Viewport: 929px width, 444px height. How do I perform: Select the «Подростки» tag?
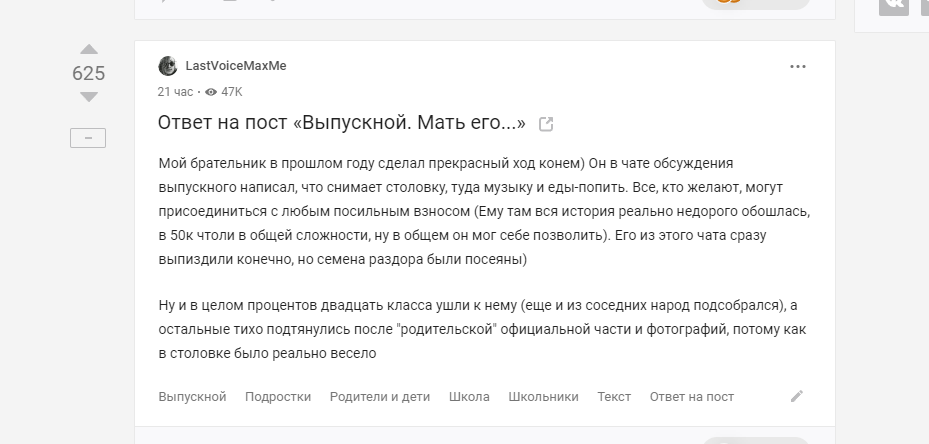[x=278, y=397]
